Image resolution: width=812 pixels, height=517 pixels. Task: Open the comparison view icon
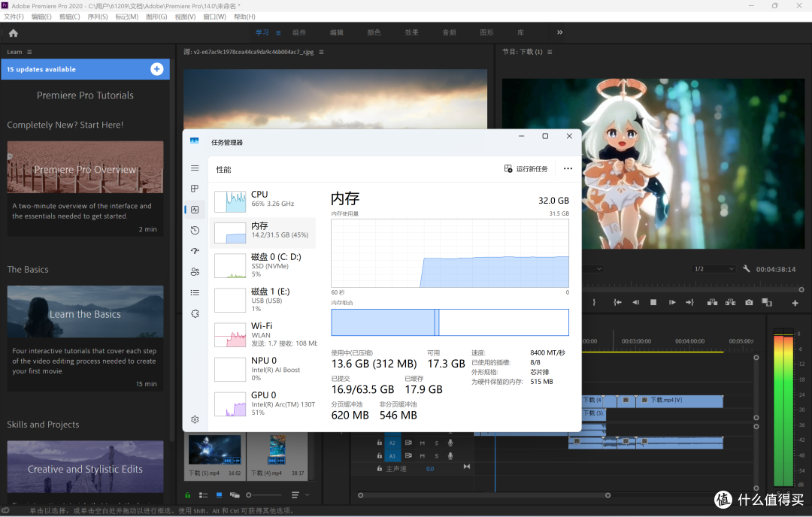(767, 302)
